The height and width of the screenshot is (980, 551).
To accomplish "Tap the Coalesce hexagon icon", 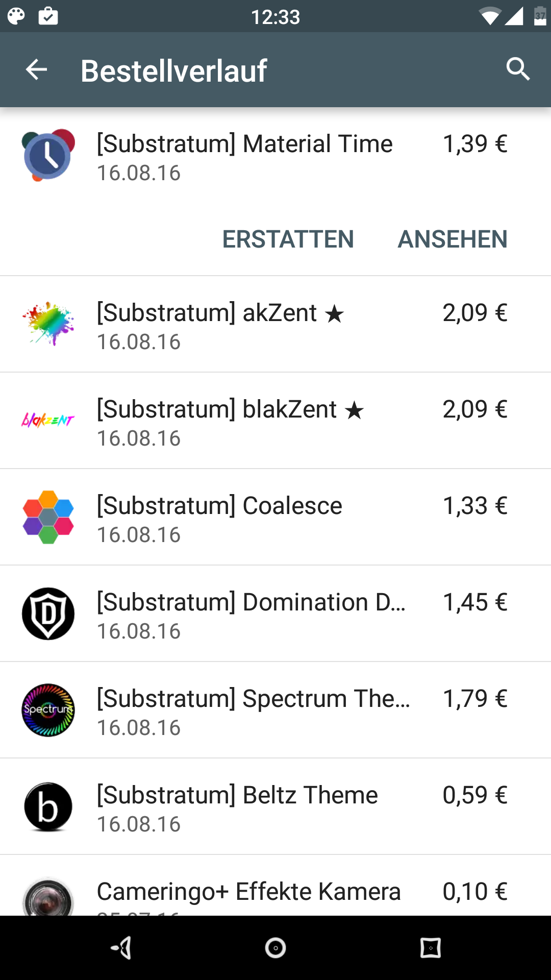I will (x=48, y=517).
